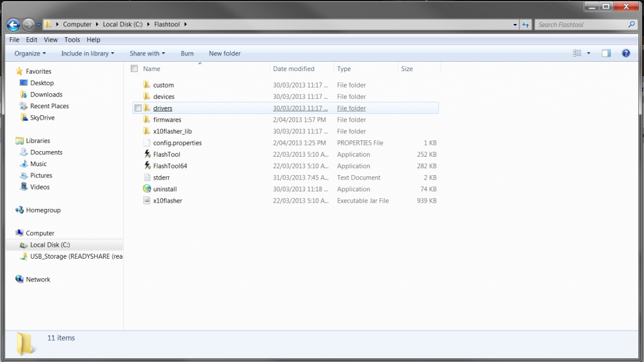This screenshot has height=362, width=644.
Task: Open the View menu
Action: [50, 40]
